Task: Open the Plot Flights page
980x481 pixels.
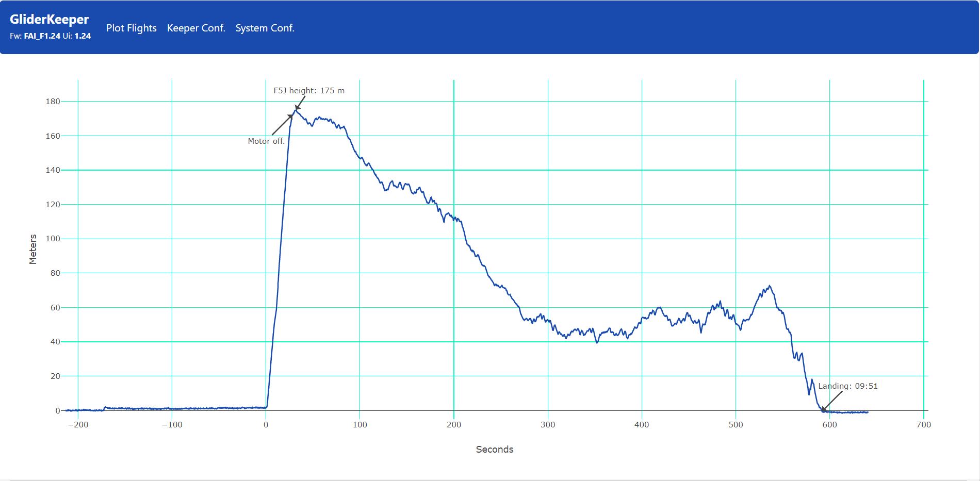Action: click(x=131, y=28)
